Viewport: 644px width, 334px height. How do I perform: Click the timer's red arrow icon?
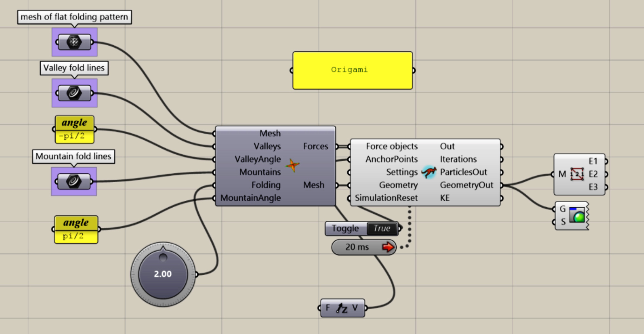(389, 247)
